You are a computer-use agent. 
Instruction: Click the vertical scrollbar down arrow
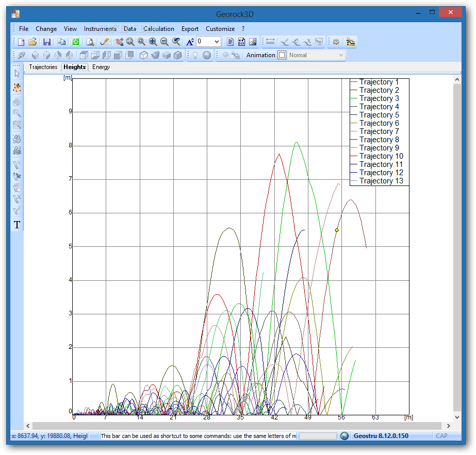(x=457, y=417)
